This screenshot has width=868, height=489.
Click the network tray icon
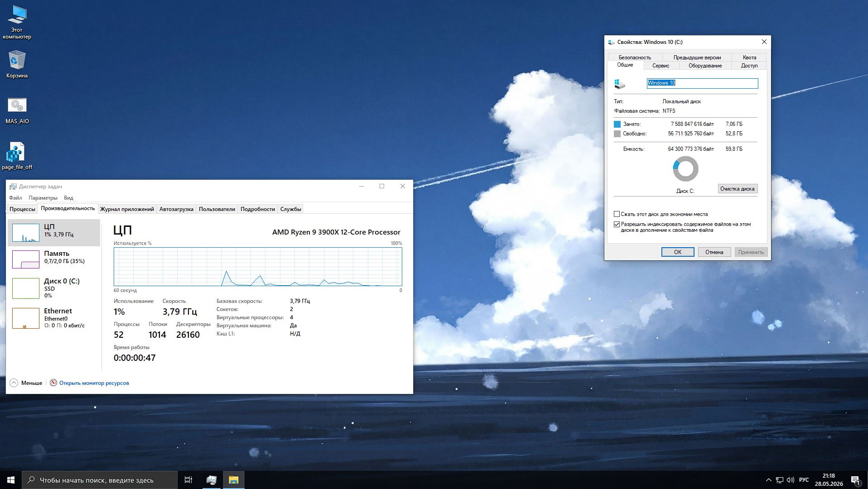point(780,480)
